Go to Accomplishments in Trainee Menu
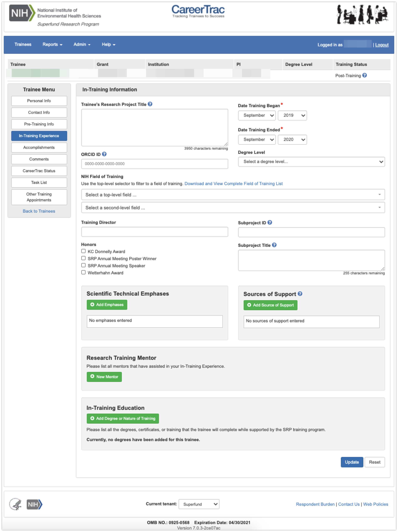 (39, 147)
